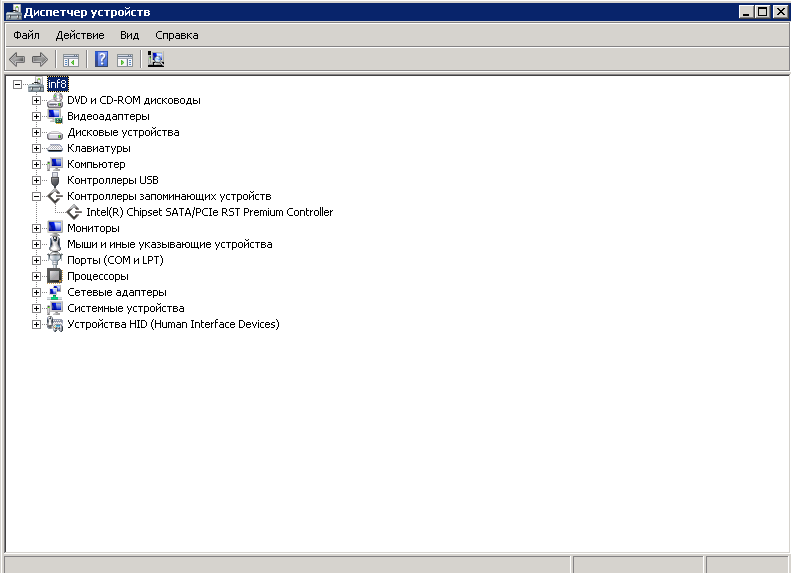Image resolution: width=791 pixels, height=573 pixels.
Task: Toggle the console tree pane icon
Action: (x=71, y=60)
